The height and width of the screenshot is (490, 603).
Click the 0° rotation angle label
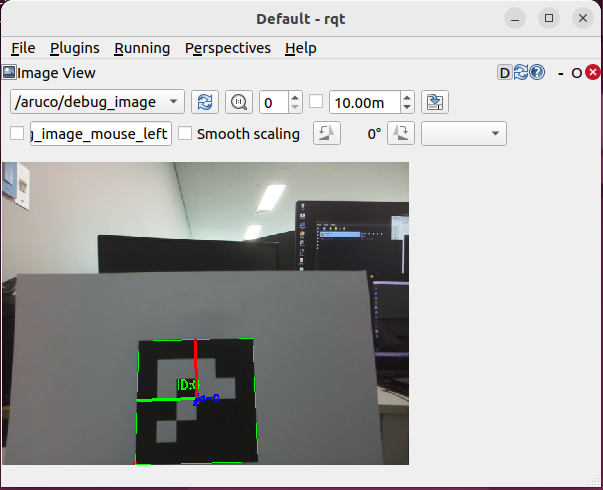coord(374,134)
